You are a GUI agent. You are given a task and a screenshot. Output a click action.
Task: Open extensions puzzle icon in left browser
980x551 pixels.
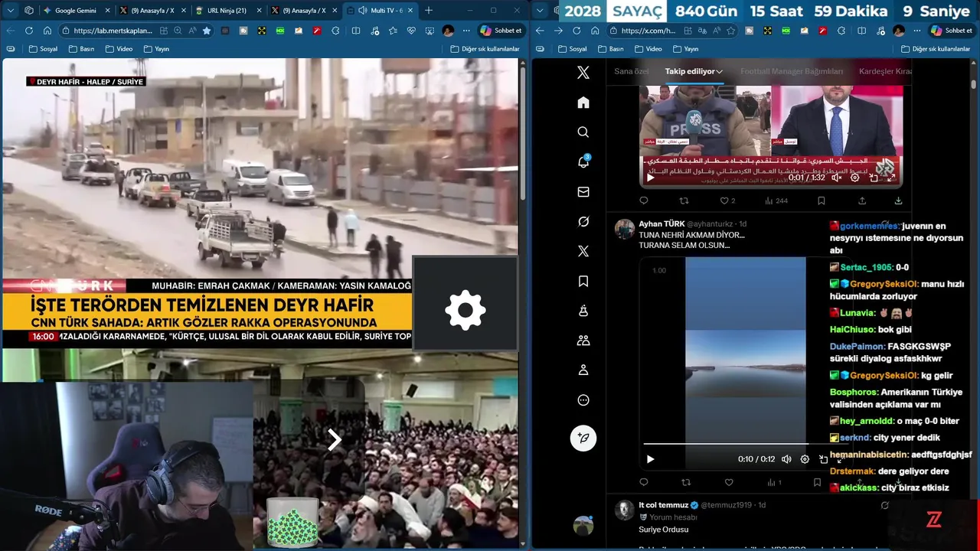pyautogui.click(x=335, y=31)
